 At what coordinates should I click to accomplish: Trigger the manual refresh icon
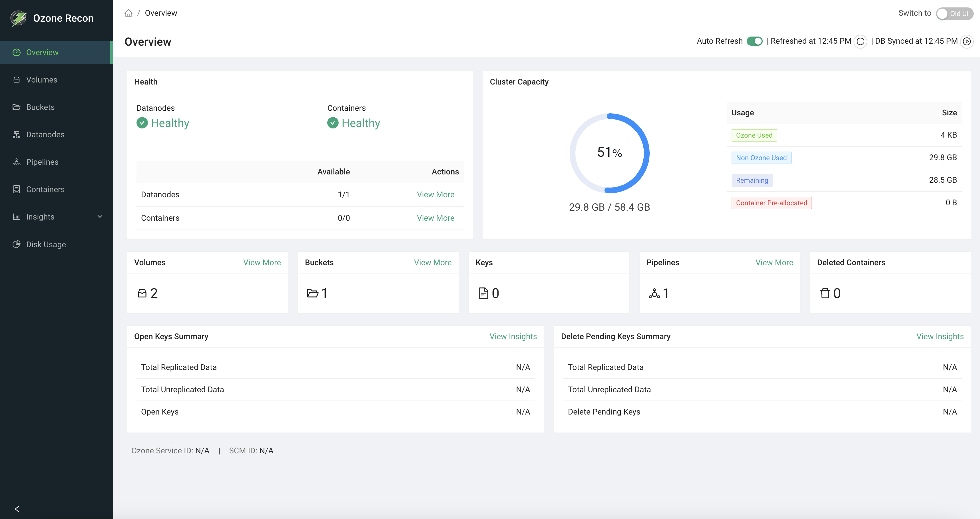[860, 41]
